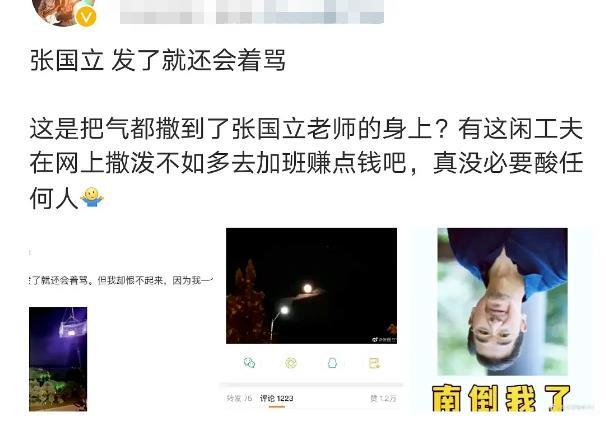The image size is (606, 425).
Task: Switch to the 转发 tab
Action: click(x=239, y=398)
